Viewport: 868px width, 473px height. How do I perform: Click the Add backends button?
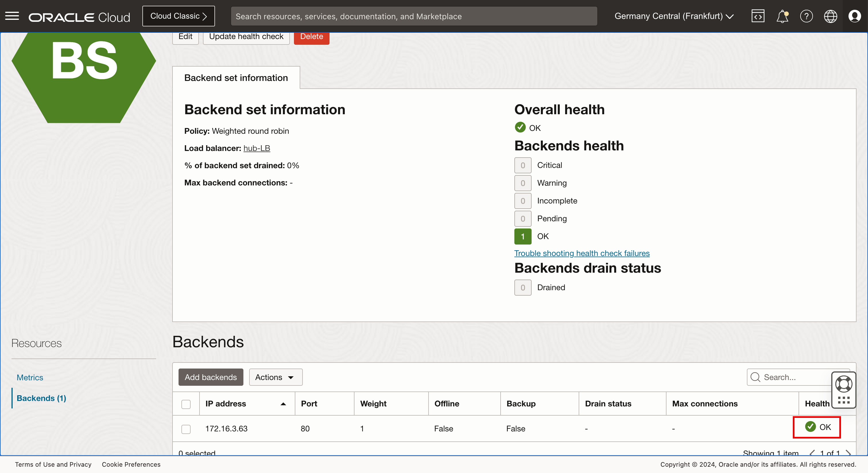(x=211, y=377)
